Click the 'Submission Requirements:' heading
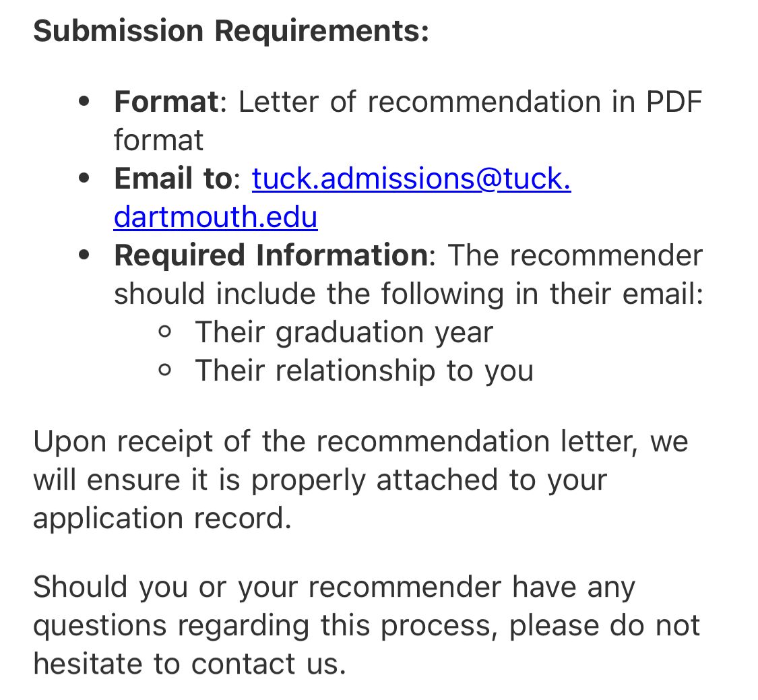This screenshot has width=758, height=700. 231,31
